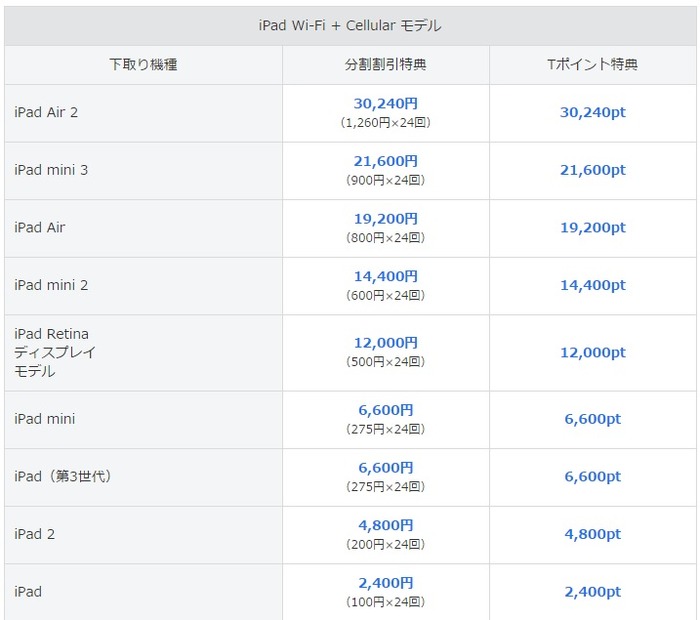Click the Tポイント特典 column header
This screenshot has height=620, width=700.
click(592, 64)
